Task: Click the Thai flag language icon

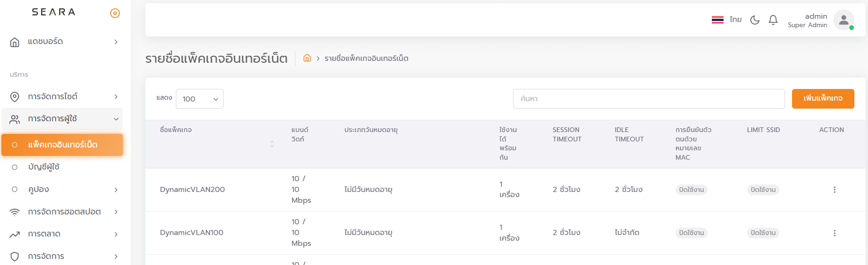Action: coord(717,20)
